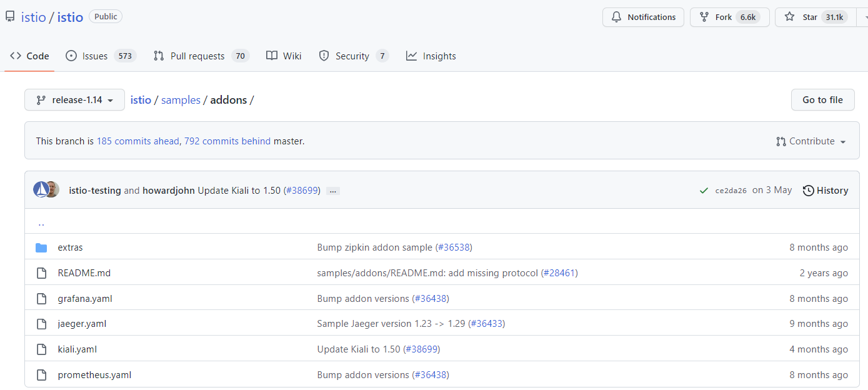Open 'Update Kiali to 1.50' commit in kiali.yaml row
This screenshot has height=390, width=868.
click(359, 349)
